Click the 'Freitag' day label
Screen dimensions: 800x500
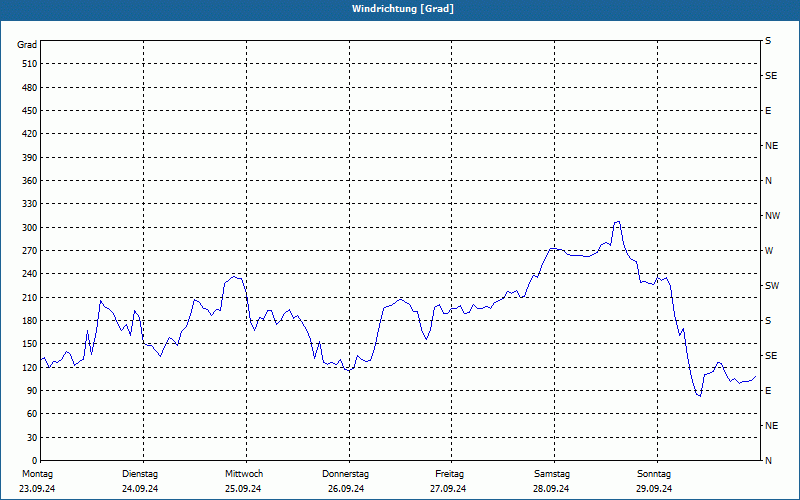(x=449, y=474)
